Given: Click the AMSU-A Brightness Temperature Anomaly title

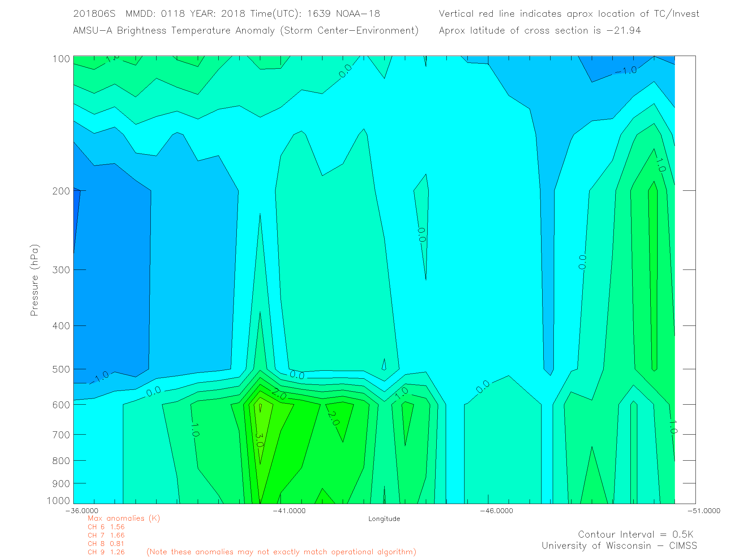Looking at the screenshot, I should click(245, 30).
